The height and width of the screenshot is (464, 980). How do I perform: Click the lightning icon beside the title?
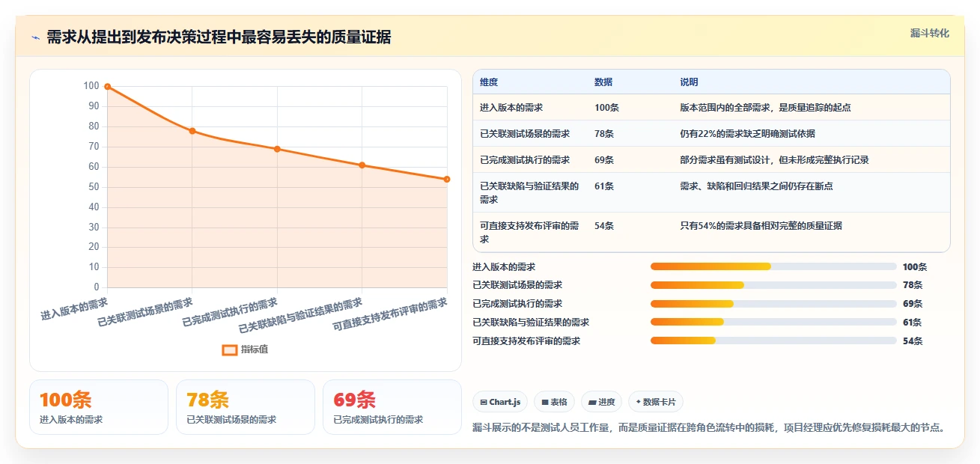pos(35,37)
